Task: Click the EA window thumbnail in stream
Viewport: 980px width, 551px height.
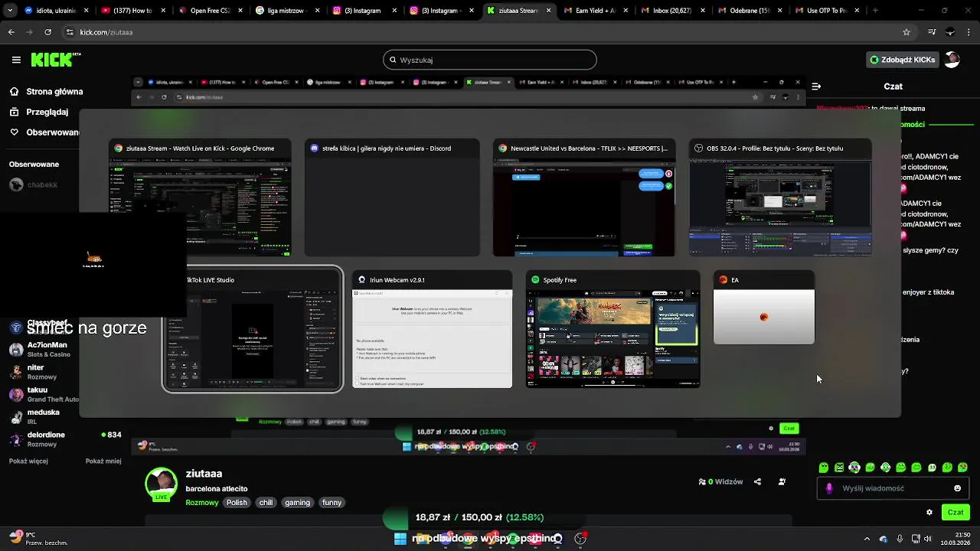Action: [764, 308]
